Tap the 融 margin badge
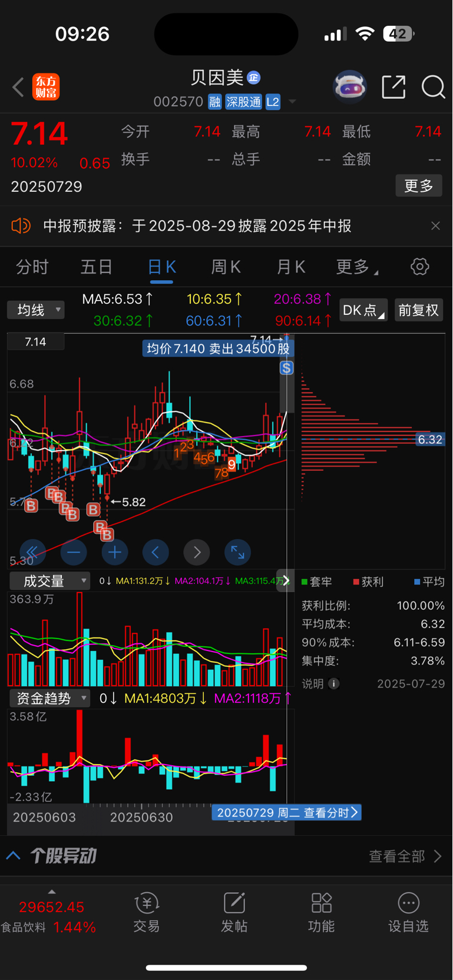This screenshot has height=980, width=453. 214,102
